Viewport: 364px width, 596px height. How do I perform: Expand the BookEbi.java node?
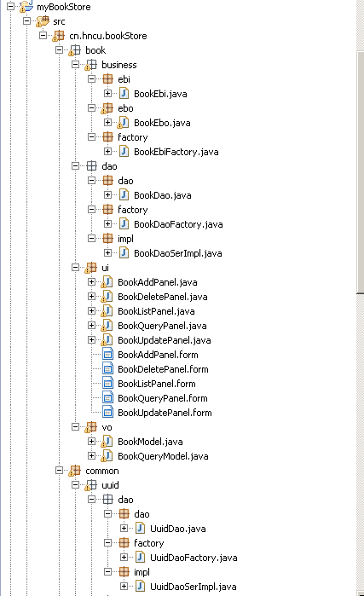(x=108, y=93)
